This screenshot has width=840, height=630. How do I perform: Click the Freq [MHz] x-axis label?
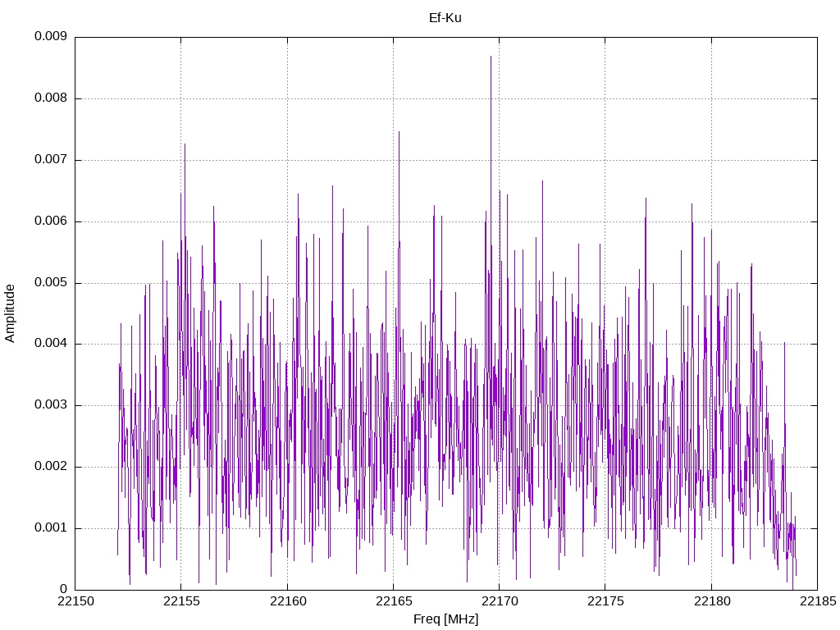click(445, 619)
